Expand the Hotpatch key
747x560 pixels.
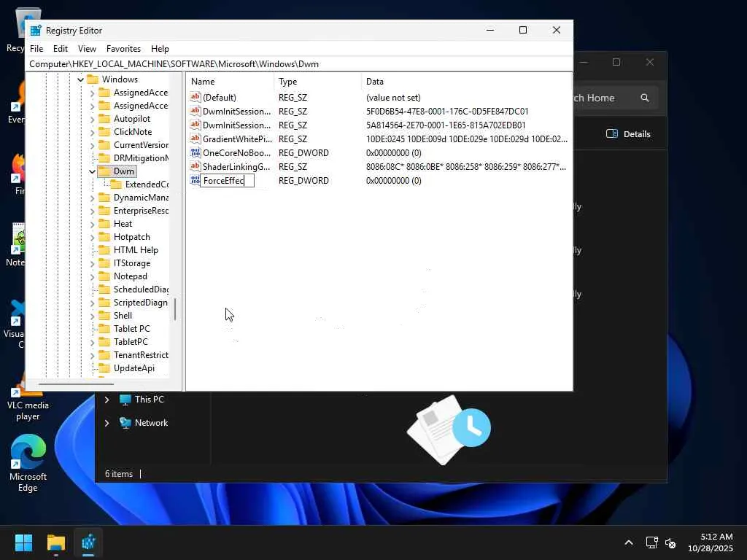coord(92,237)
